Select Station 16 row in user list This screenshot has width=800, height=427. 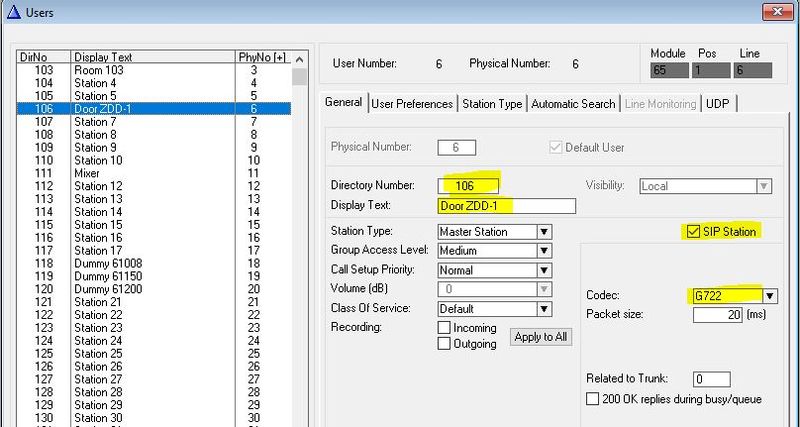click(154, 238)
